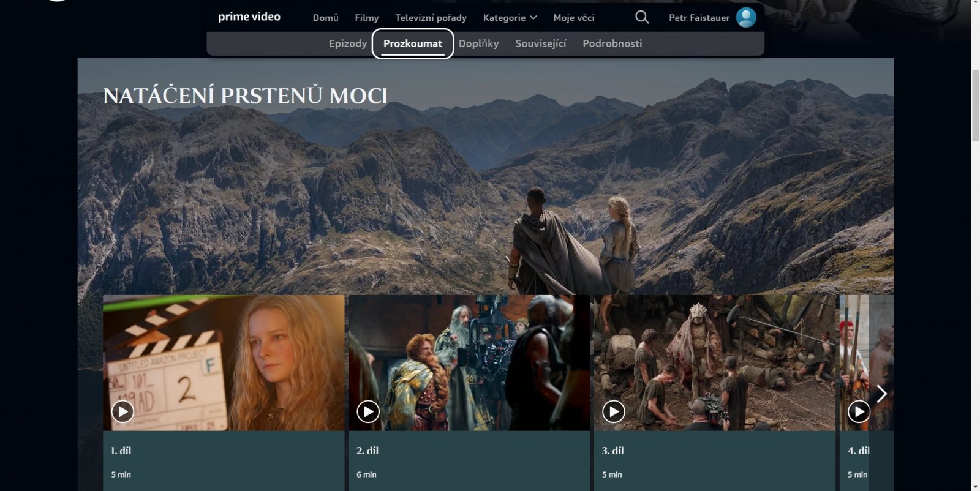Open the search magnifier icon
Viewport: 980px width, 491px height.
pyautogui.click(x=642, y=17)
